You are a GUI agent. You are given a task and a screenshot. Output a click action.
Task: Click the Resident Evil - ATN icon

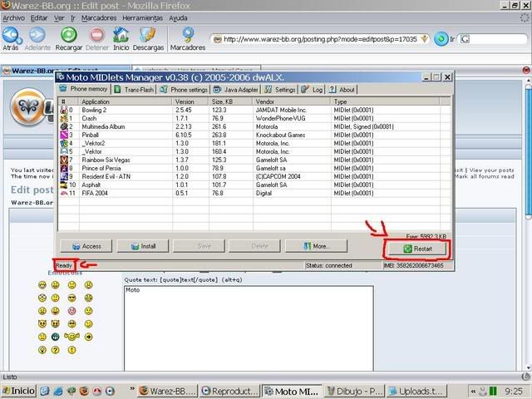click(x=64, y=176)
